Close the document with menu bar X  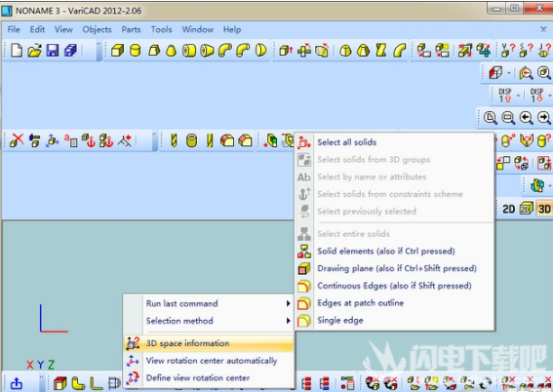coord(543,29)
